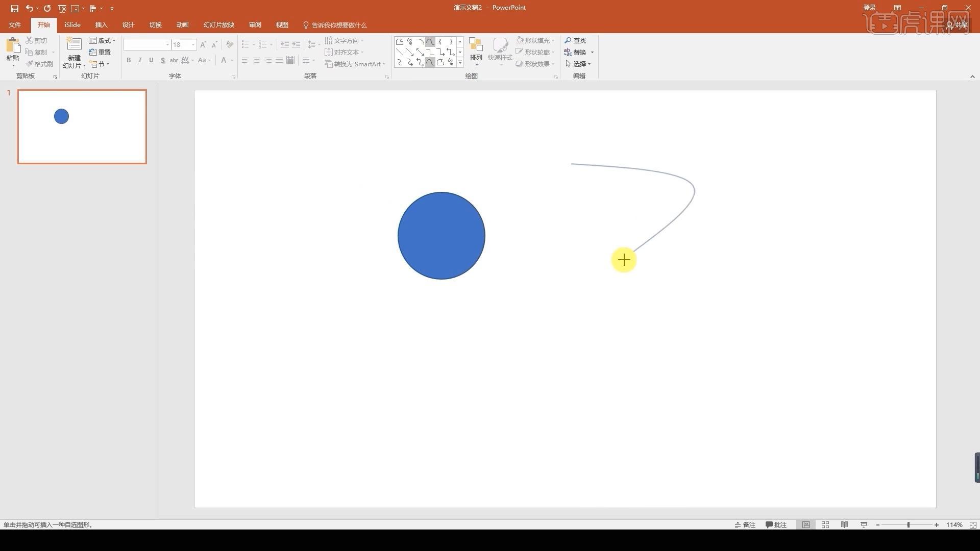The image size is (980, 551).
Task: Switch to the iSlide tab
Action: 72,24
